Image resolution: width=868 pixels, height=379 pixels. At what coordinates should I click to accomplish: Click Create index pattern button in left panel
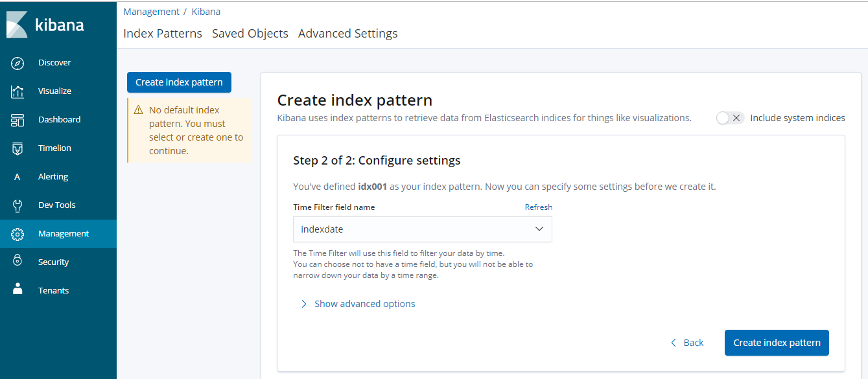179,82
